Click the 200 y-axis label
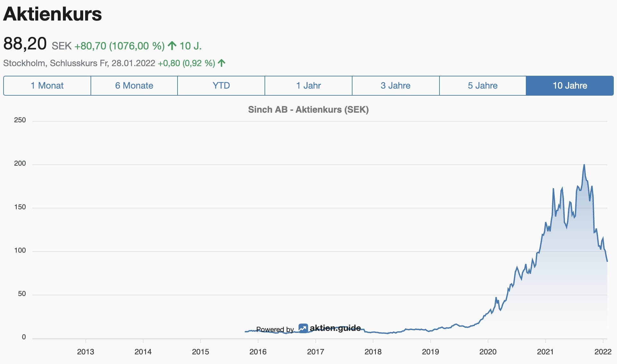 (20, 163)
